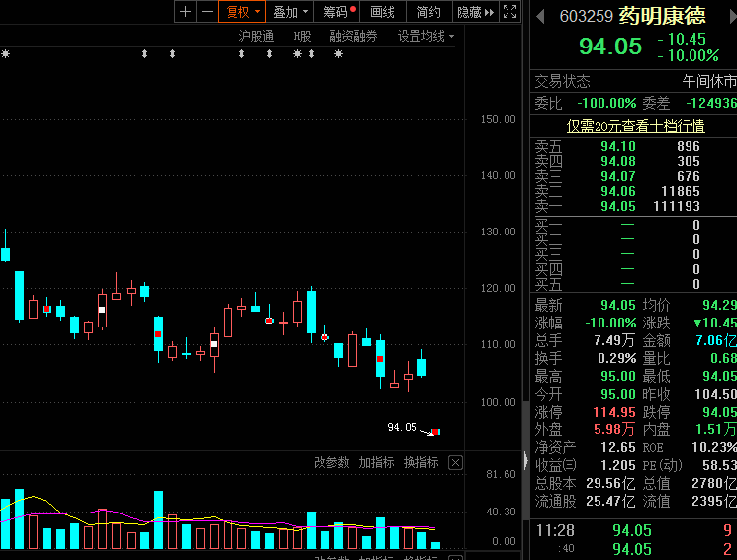Click 改参数 to edit parameters
The height and width of the screenshot is (560, 737).
tap(331, 462)
